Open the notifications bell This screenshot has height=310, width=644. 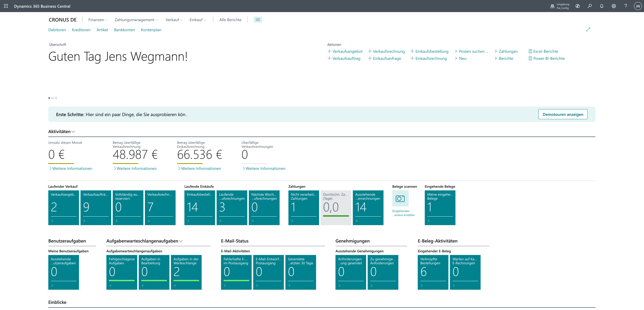coord(602,6)
